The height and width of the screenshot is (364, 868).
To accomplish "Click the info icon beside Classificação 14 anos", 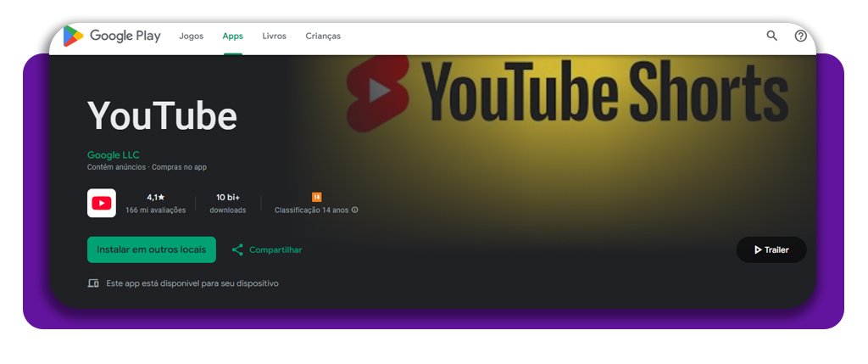I will point(355,210).
